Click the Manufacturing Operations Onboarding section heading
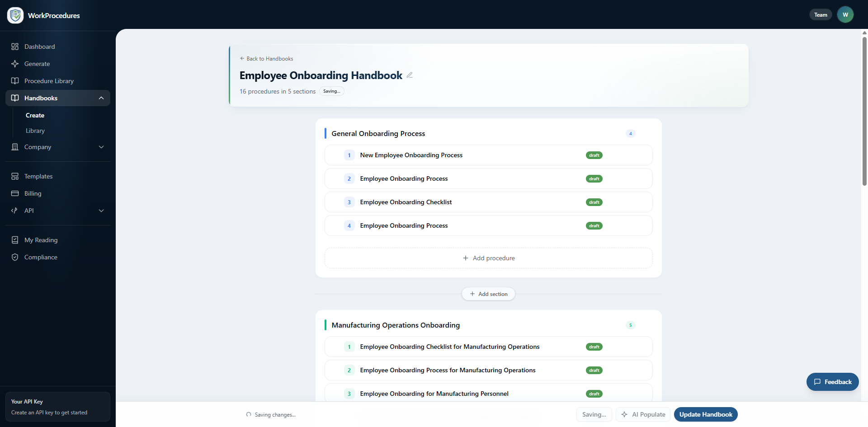 pos(396,325)
